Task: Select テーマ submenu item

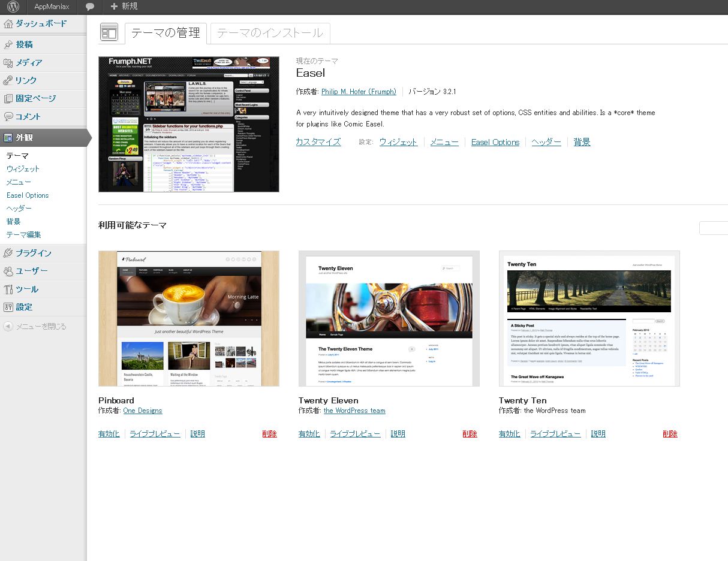Action: (x=17, y=156)
